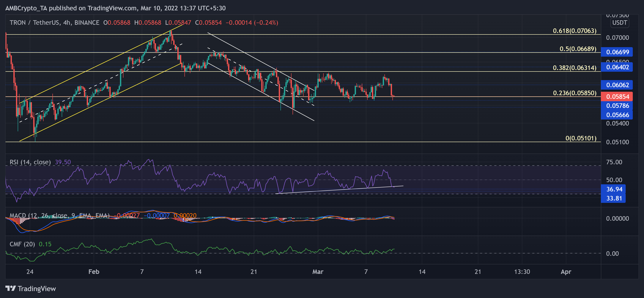644x298 pixels.
Task: Click the 0.06062 blue price label
Action: [x=617, y=85]
